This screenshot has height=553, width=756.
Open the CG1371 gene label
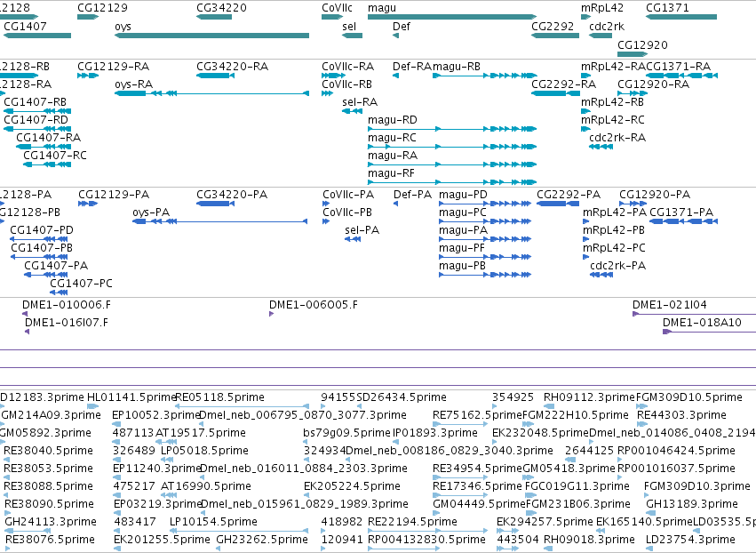pos(667,8)
